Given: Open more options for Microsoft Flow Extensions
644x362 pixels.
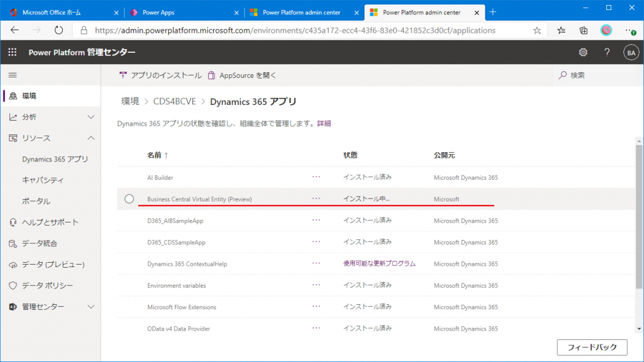Looking at the screenshot, I should (x=316, y=307).
